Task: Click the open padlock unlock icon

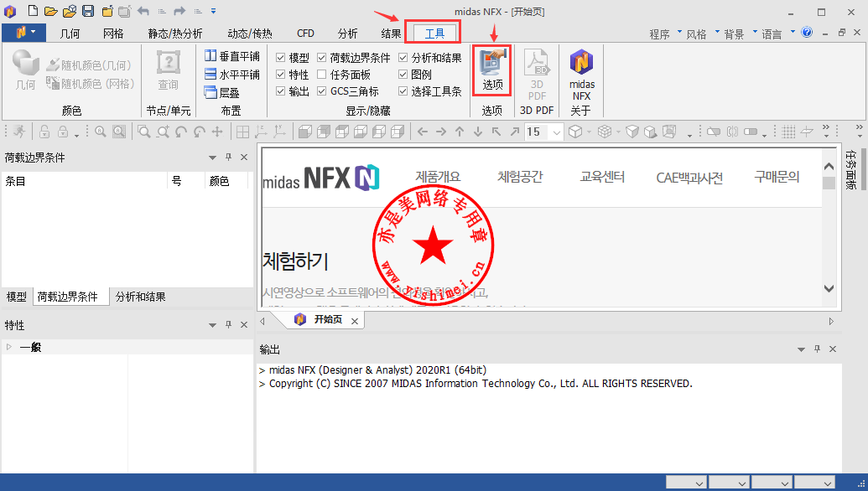Action: click(x=44, y=132)
